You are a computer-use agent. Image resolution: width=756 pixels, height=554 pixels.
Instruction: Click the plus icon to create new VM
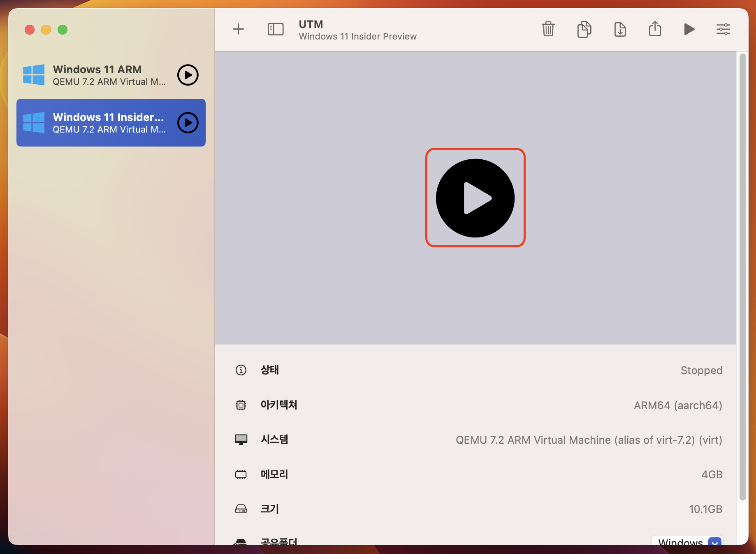coord(238,29)
